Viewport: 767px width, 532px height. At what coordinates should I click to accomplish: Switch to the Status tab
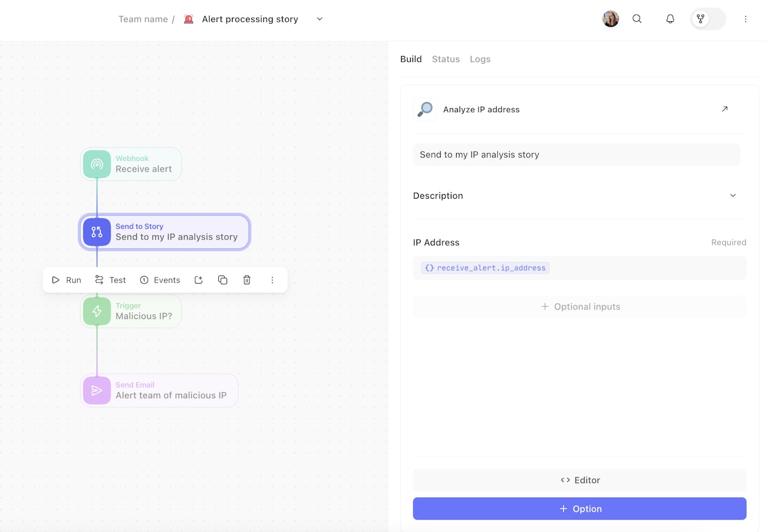(x=445, y=59)
